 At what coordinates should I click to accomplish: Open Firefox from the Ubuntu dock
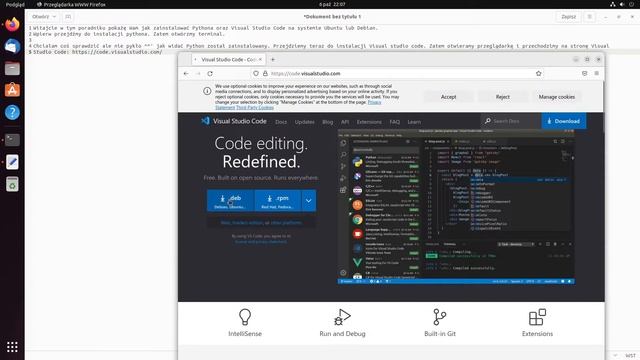12,24
